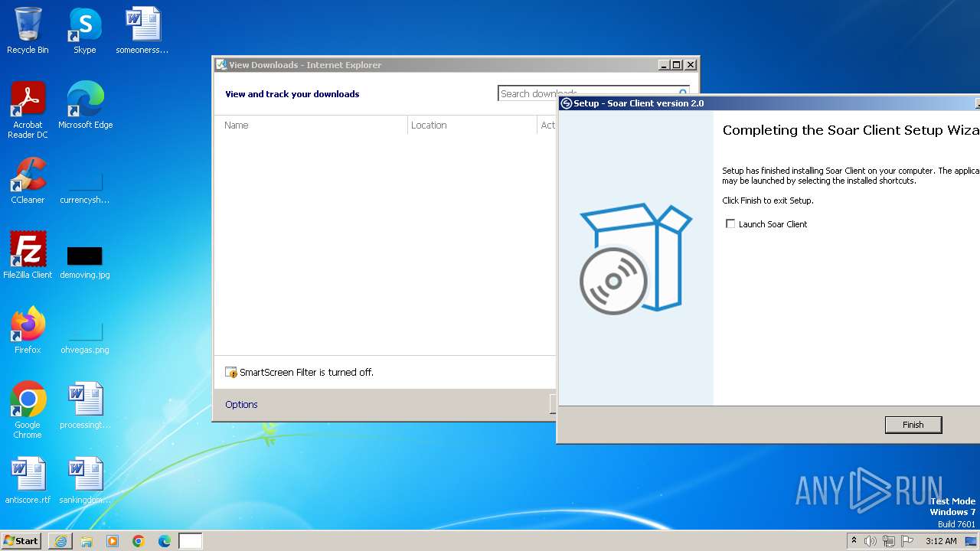Open Windows Media Player taskbar icon
Viewport: 980px width, 551px height.
(113, 541)
